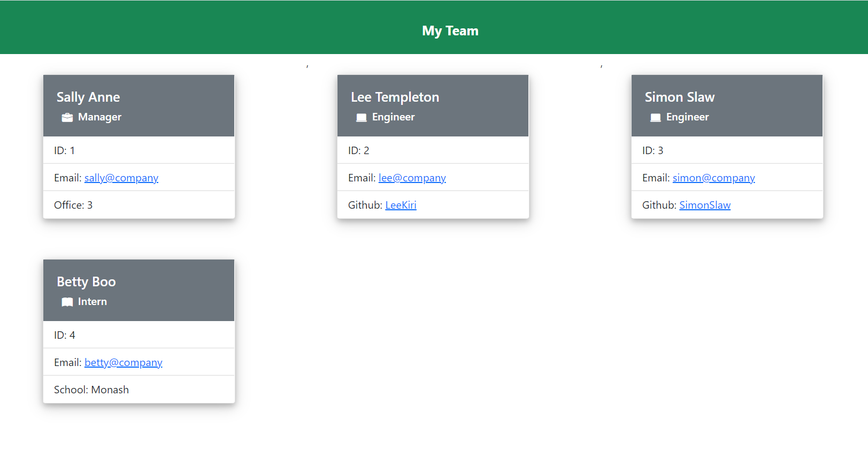Viewport: 868px width, 457px height.
Task: Visit the LeeKiri Github profile link
Action: tap(401, 204)
